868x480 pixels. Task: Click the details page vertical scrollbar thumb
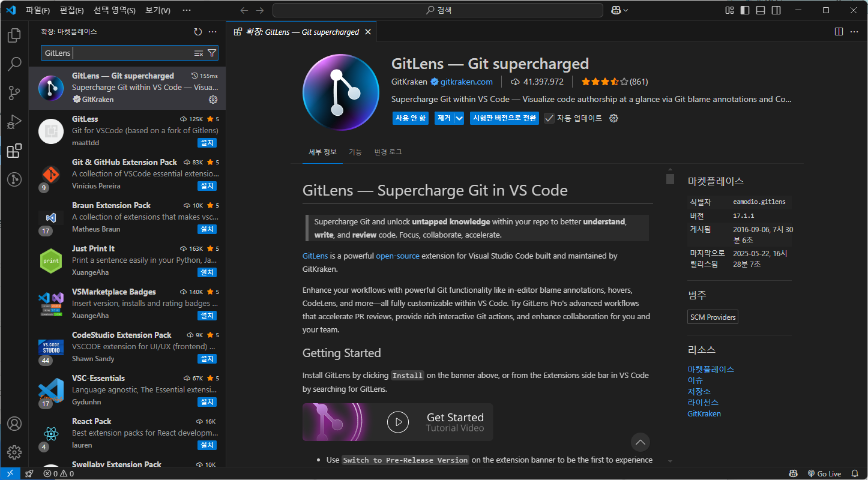pyautogui.click(x=670, y=179)
